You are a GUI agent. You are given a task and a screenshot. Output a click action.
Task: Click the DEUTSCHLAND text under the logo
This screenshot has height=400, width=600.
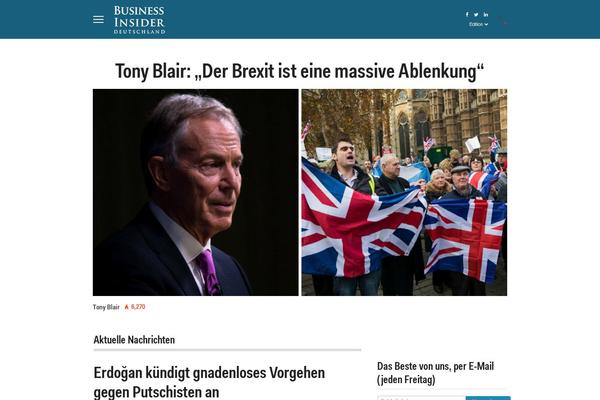tap(139, 32)
